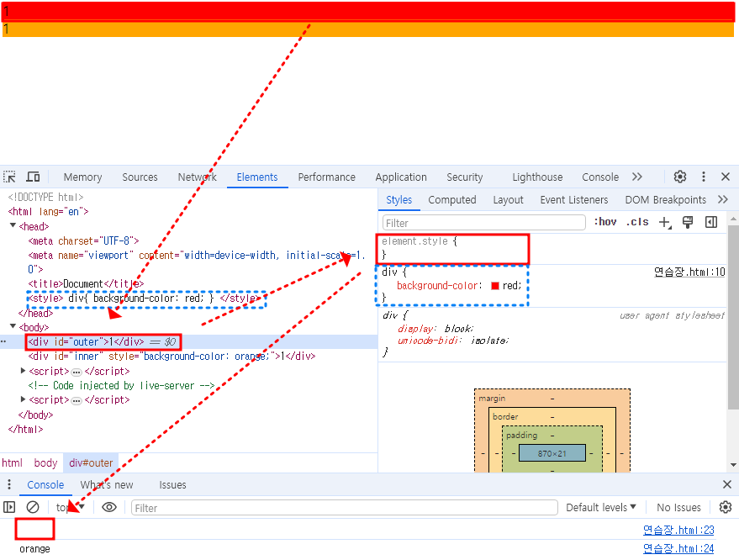
Task: Select the html lang="en" node
Action: [48, 212]
